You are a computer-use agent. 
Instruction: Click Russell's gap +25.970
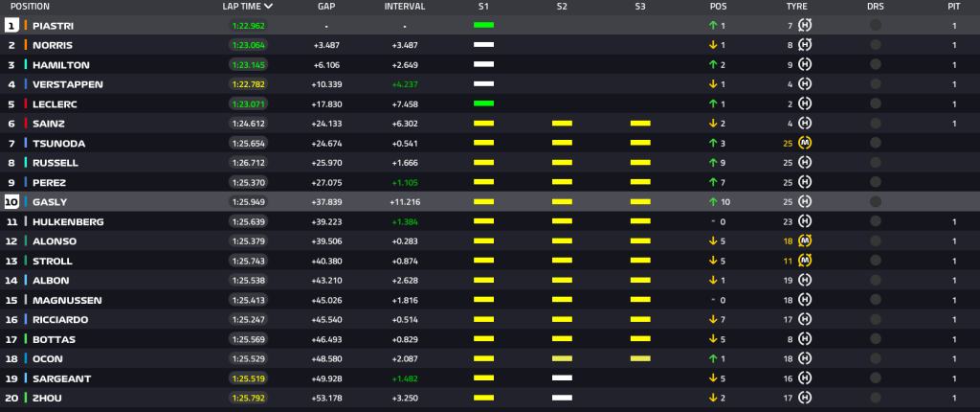coord(326,163)
